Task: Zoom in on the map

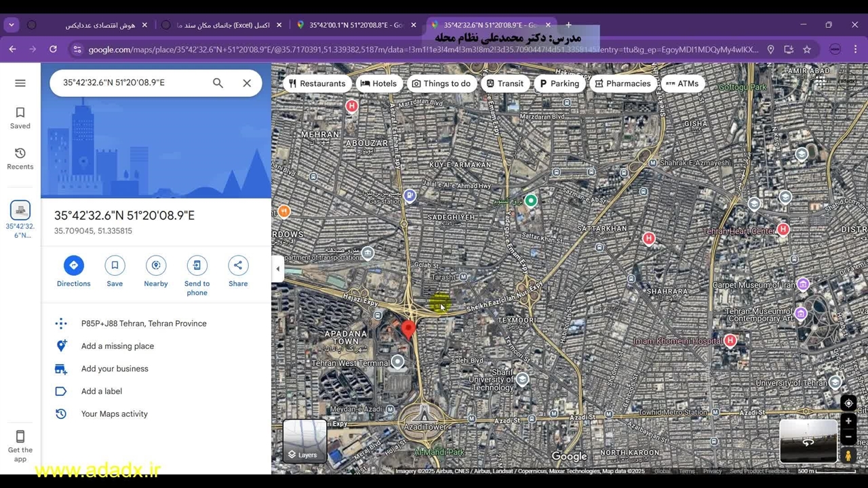Action: [848, 421]
